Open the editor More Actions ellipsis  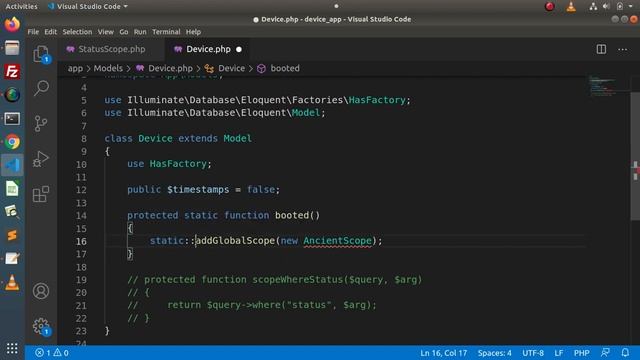point(622,49)
